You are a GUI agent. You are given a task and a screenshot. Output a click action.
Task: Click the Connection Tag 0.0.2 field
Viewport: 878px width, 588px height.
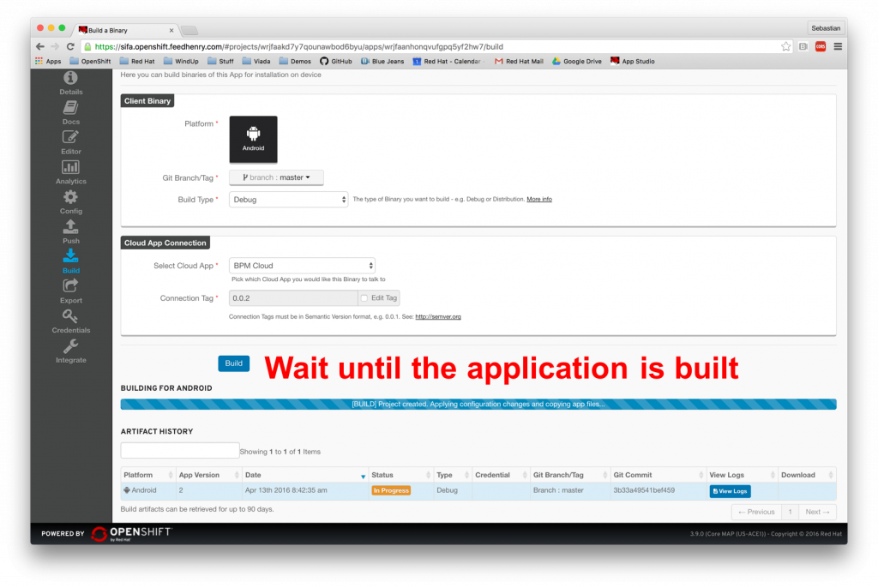pyautogui.click(x=293, y=298)
